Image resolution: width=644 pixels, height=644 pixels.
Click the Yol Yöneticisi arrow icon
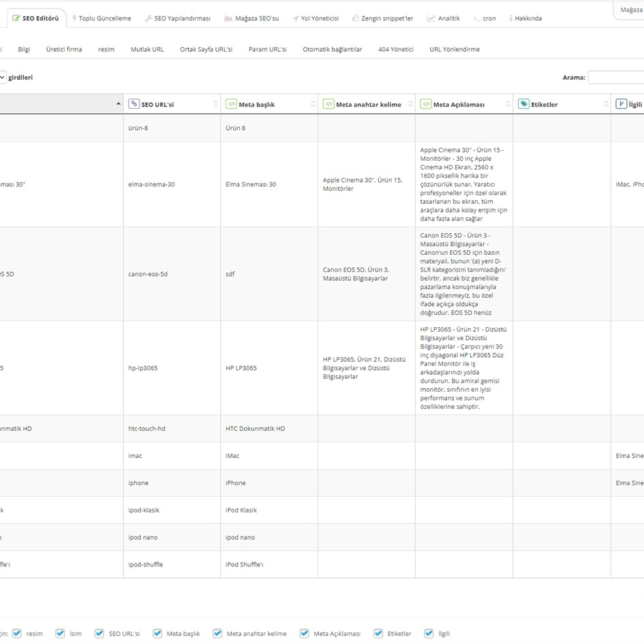point(295,18)
